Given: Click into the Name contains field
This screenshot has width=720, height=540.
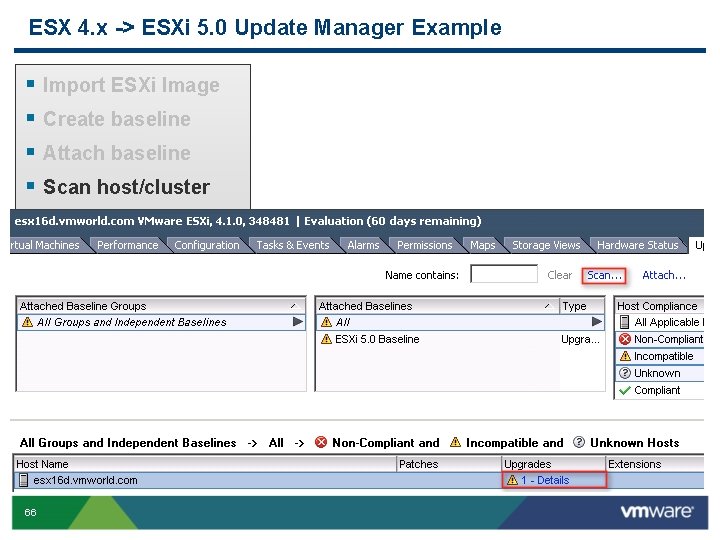Looking at the screenshot, I should pyautogui.click(x=504, y=274).
